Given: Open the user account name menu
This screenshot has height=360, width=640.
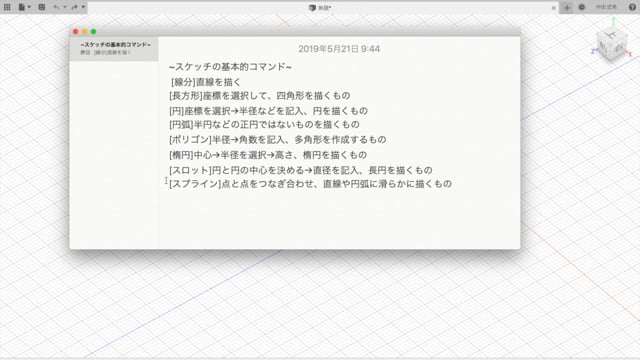Looking at the screenshot, I should (x=607, y=7).
